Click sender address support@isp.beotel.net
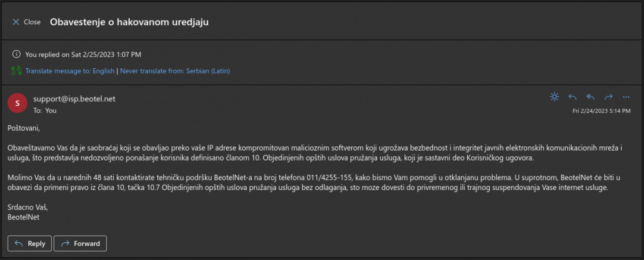The width and height of the screenshot is (644, 260). [74, 99]
